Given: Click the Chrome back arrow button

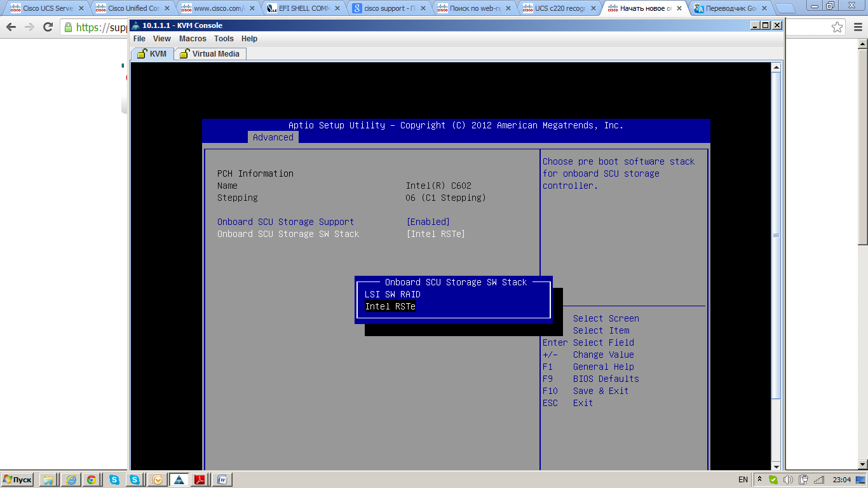Looking at the screenshot, I should click(x=11, y=27).
